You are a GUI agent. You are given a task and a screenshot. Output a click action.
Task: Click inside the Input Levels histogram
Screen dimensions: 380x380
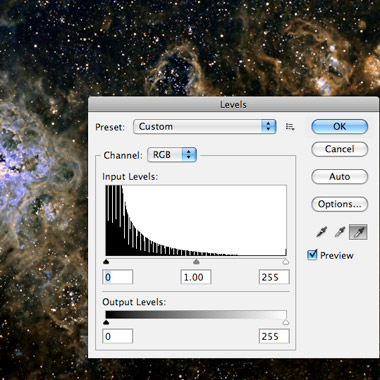(196, 221)
